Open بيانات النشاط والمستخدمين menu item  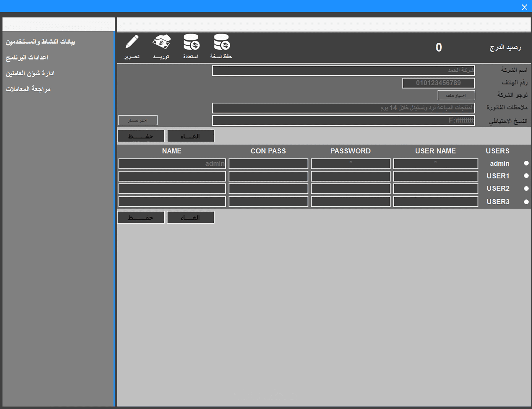click(x=40, y=42)
